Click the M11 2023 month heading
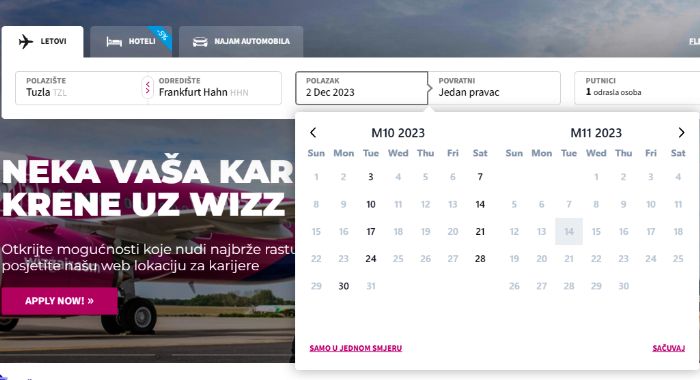Screen dimensions: 700x380 tap(596, 133)
